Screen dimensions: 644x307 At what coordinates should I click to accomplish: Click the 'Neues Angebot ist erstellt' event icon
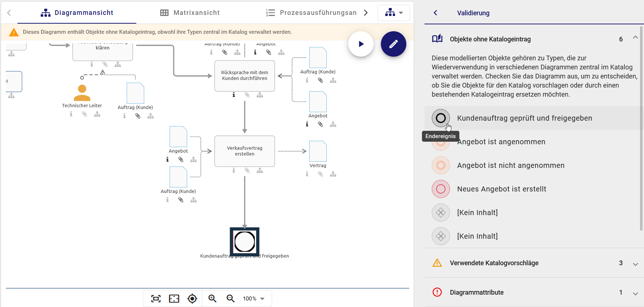(x=441, y=189)
